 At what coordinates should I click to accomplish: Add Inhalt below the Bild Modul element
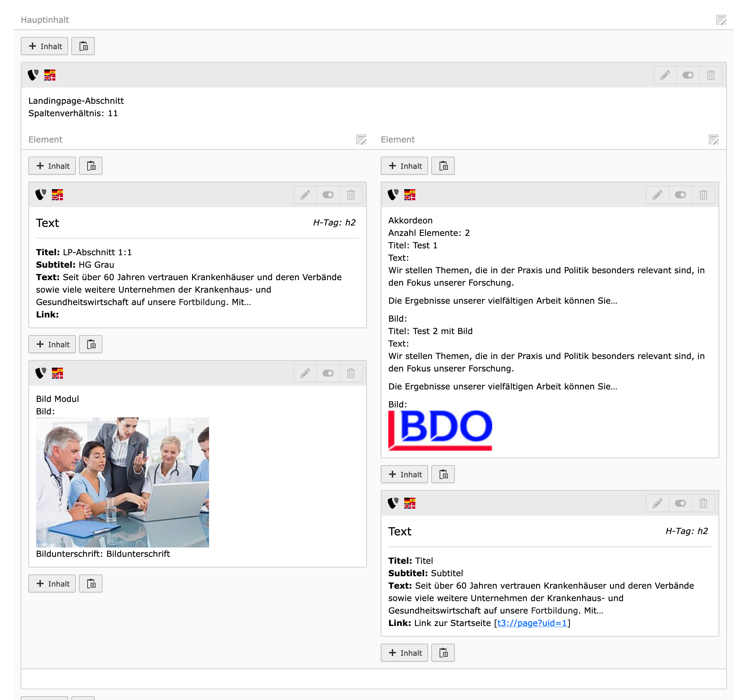click(x=52, y=584)
